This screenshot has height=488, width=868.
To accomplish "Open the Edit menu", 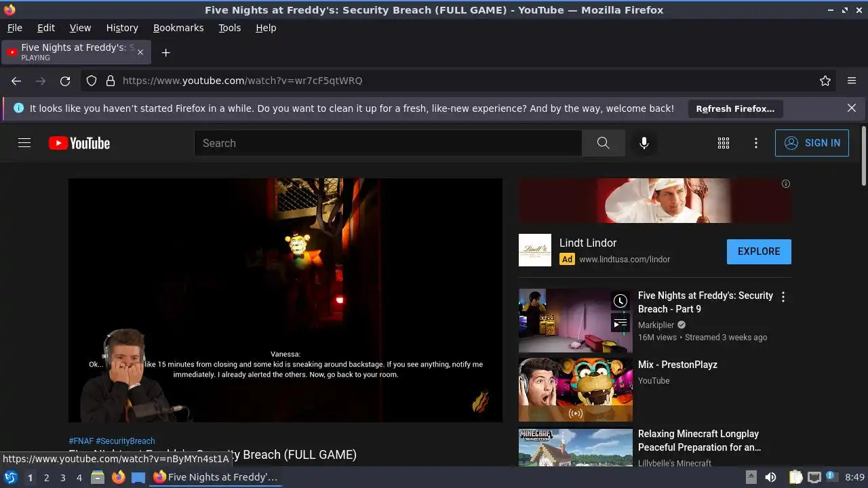I will click(46, 28).
